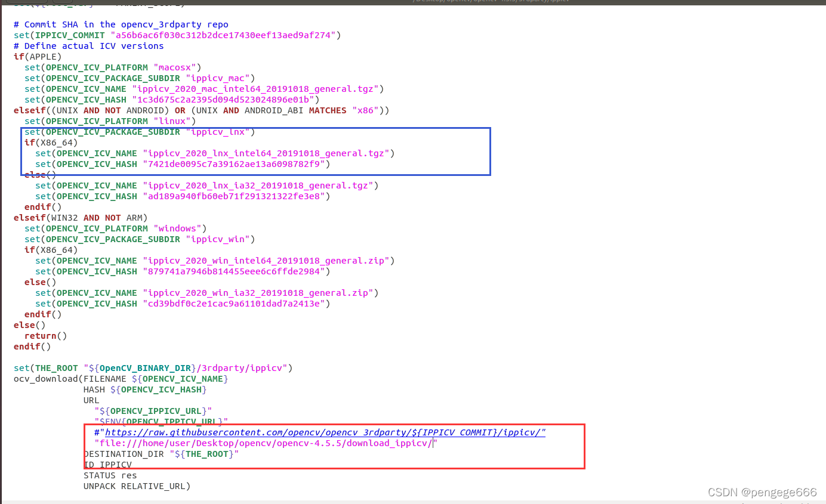Click the "ippicv_win" subdir line
Screen dimensions: 826x504
(x=140, y=239)
